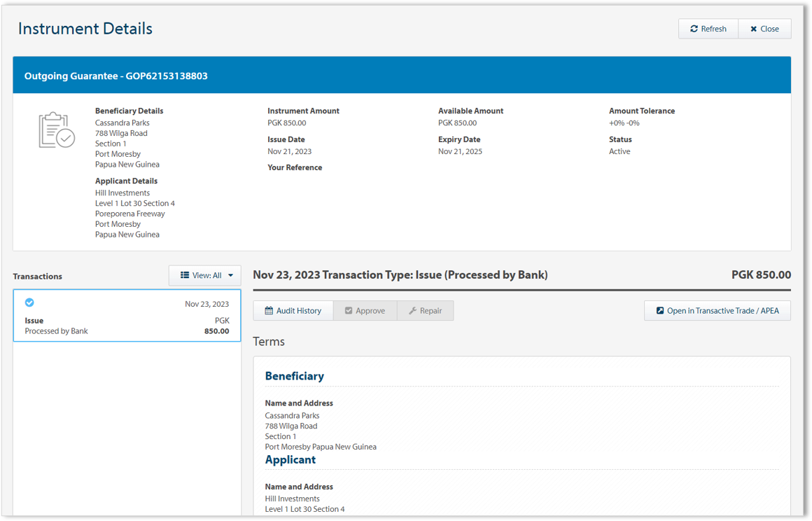Click the checkbox icon on Approve
The height and width of the screenshot is (521, 812).
[349, 311]
